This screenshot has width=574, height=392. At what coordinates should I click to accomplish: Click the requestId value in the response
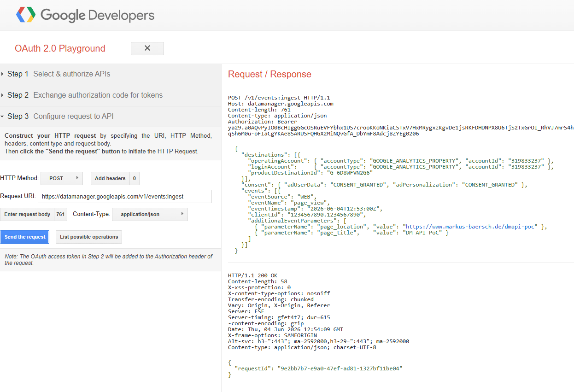339,369
